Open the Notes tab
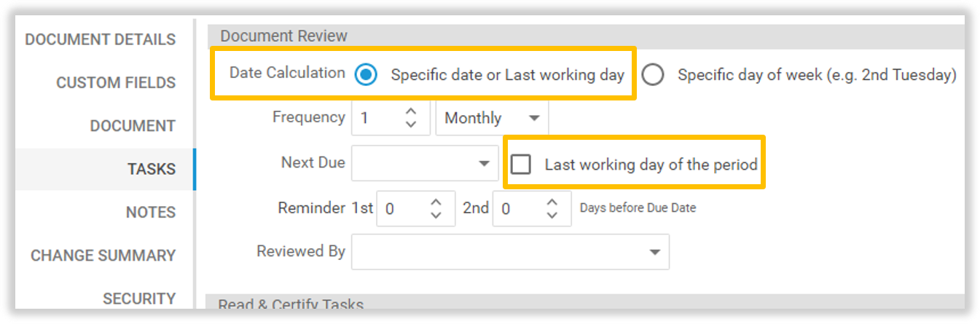The width and height of the screenshot is (980, 324). click(x=151, y=213)
